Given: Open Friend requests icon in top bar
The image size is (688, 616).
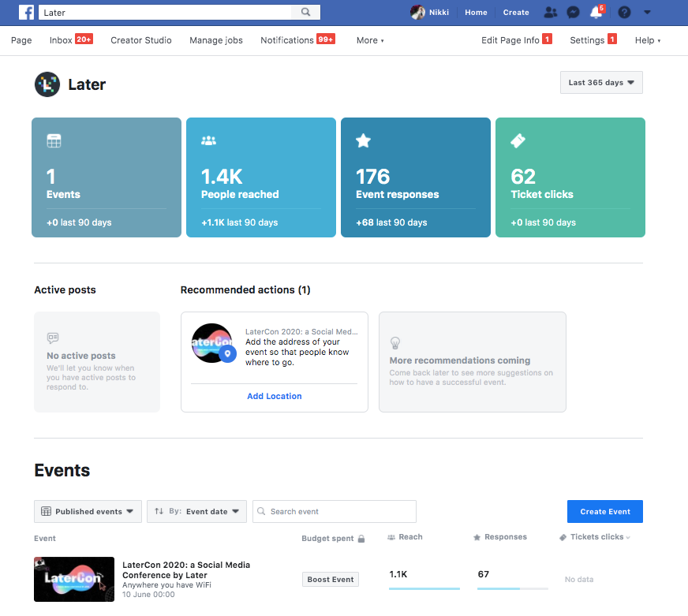Looking at the screenshot, I should [550, 13].
